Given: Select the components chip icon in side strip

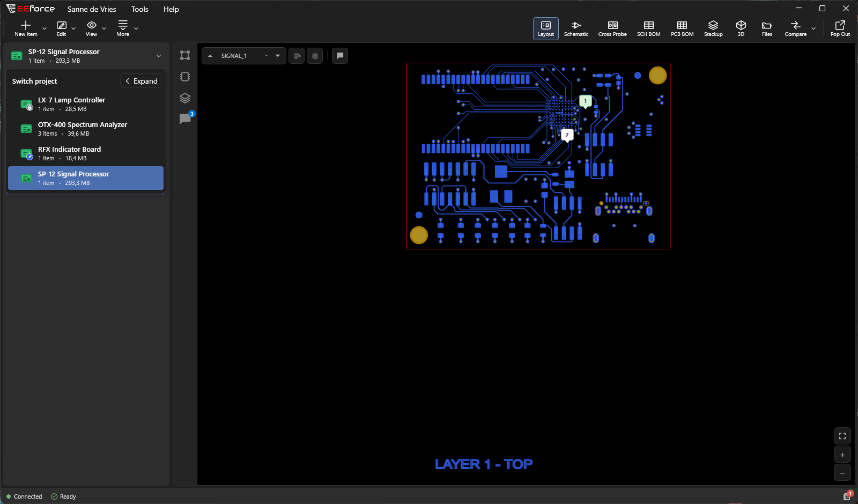Looking at the screenshot, I should pos(185,77).
